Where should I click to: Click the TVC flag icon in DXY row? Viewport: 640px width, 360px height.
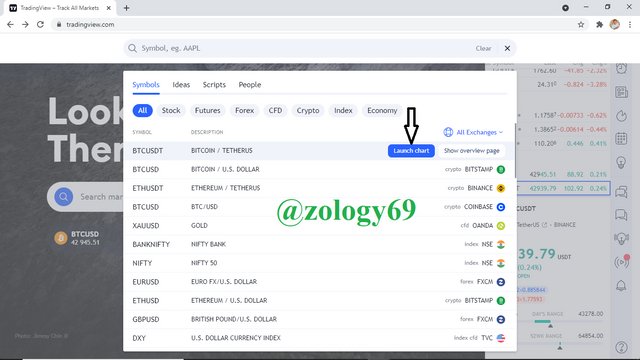(501, 338)
